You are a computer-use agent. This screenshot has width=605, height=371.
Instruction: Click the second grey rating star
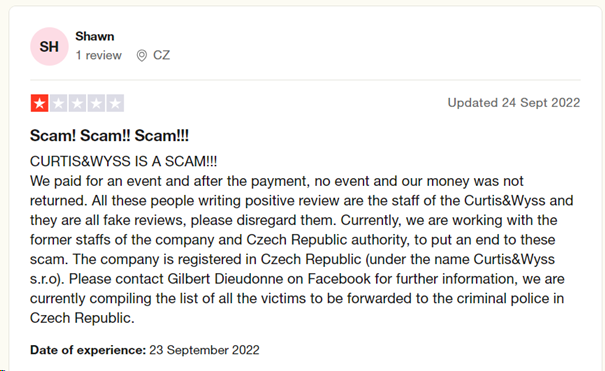tap(58, 103)
